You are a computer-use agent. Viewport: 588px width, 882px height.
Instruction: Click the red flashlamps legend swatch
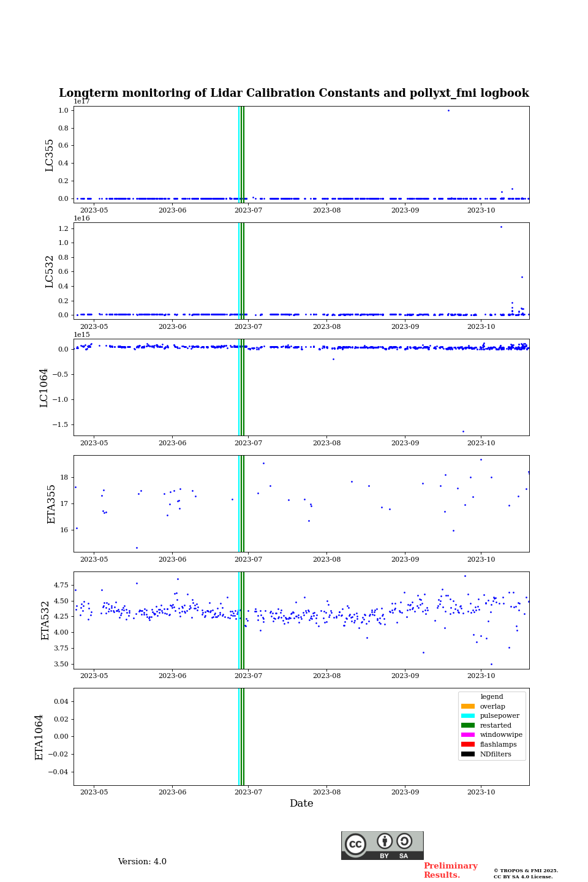click(x=468, y=745)
